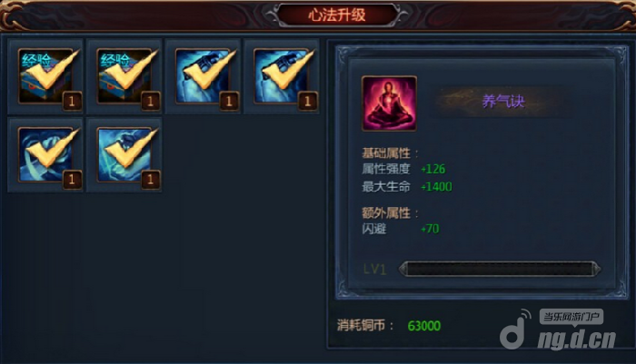The width and height of the screenshot is (636, 364).
Task: Click the 心法升级 title tab
Action: 337,15
